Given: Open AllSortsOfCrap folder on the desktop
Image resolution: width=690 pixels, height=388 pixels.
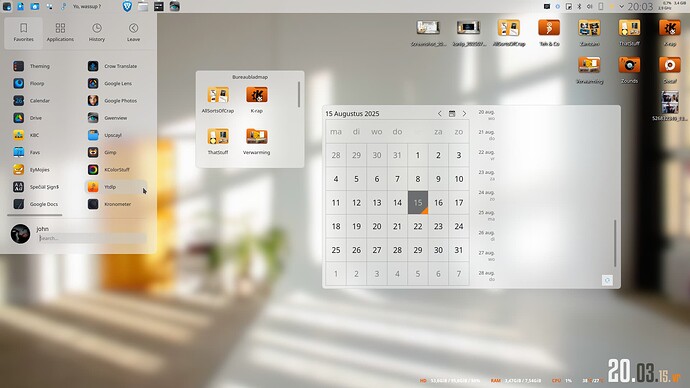Looking at the screenshot, I should point(509,33).
